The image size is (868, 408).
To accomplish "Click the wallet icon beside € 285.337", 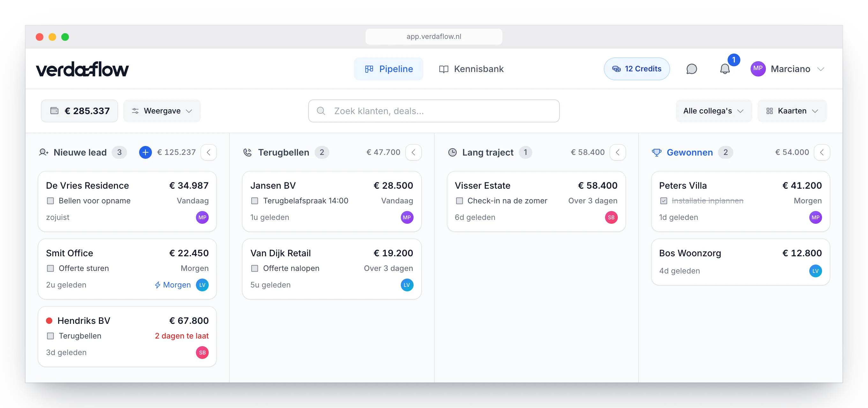I will tap(55, 111).
